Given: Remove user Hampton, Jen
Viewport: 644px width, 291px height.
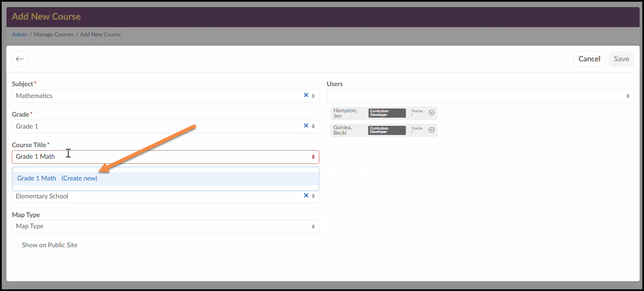Looking at the screenshot, I should pos(431,113).
